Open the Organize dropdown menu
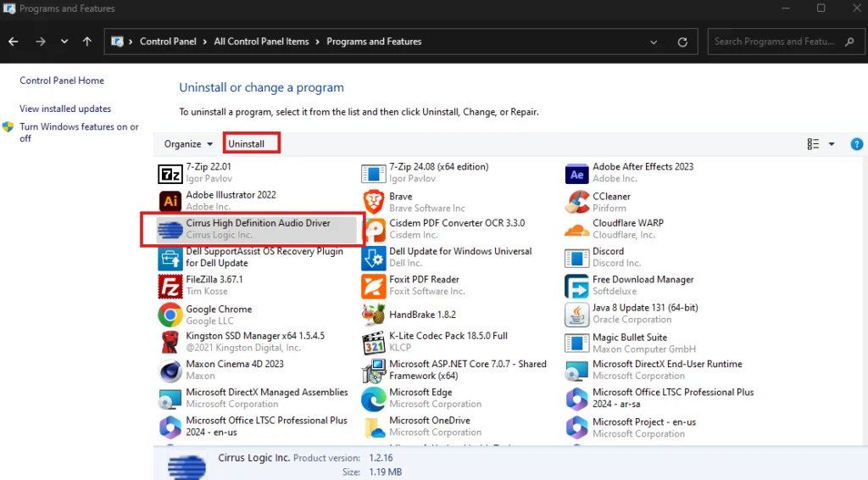Screen dimensions: 868x480 tap(188, 144)
